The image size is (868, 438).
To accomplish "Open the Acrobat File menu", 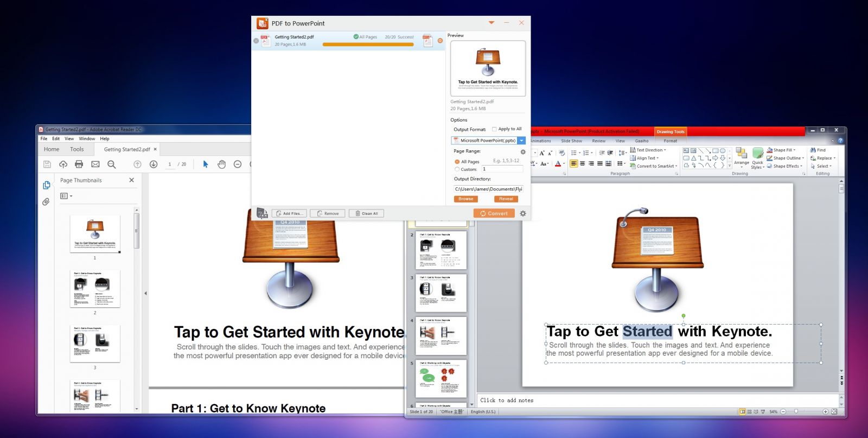I will (44, 138).
